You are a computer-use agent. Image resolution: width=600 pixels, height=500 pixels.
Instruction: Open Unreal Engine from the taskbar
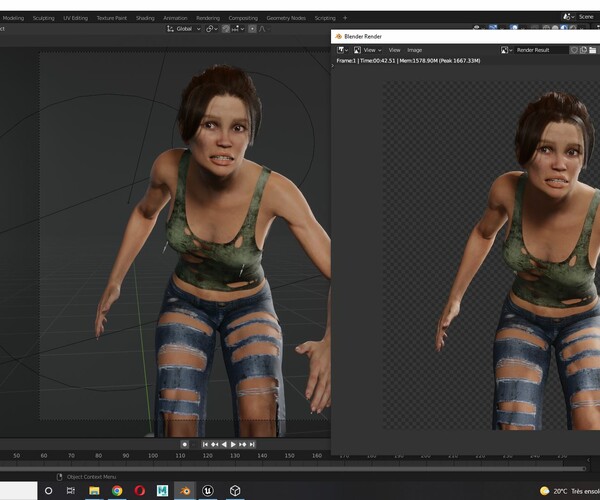pyautogui.click(x=208, y=491)
